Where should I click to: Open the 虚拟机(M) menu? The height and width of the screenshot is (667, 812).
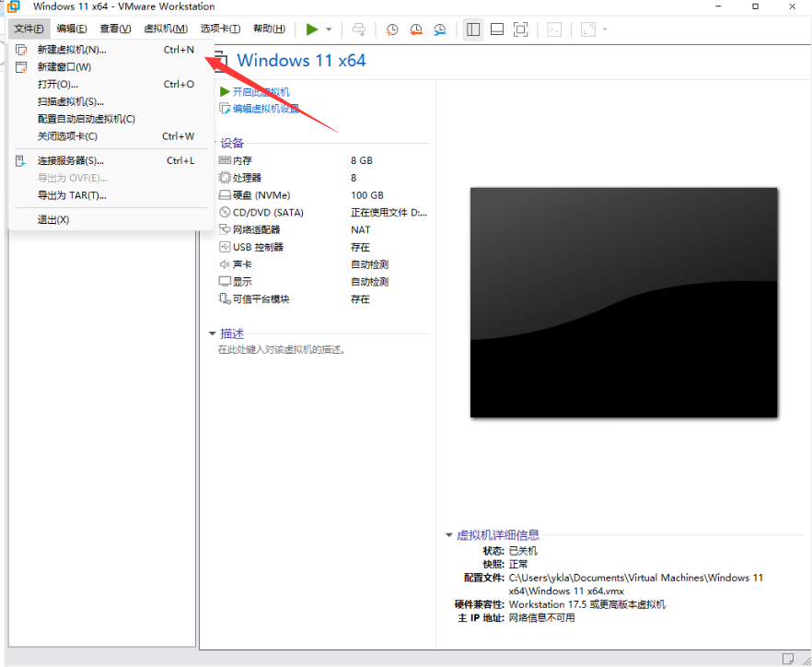(x=166, y=29)
